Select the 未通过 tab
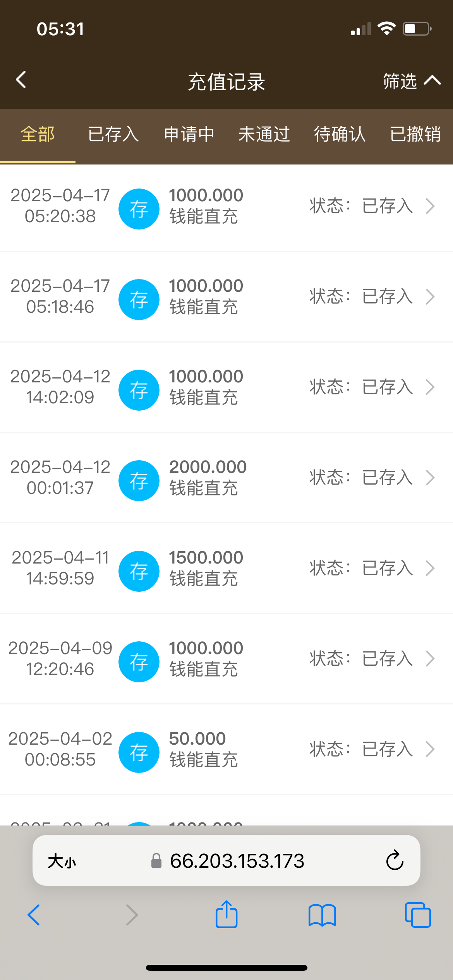The width and height of the screenshot is (453, 980). pos(264,134)
